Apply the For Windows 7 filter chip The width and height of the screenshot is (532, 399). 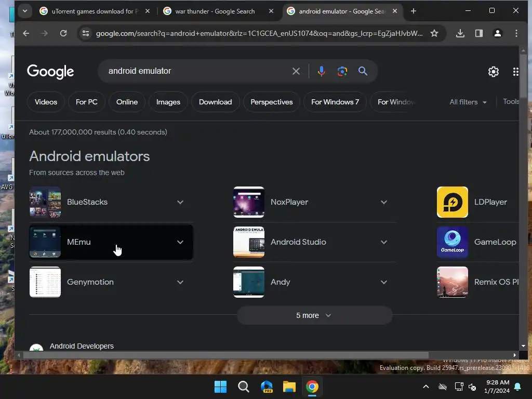click(335, 102)
